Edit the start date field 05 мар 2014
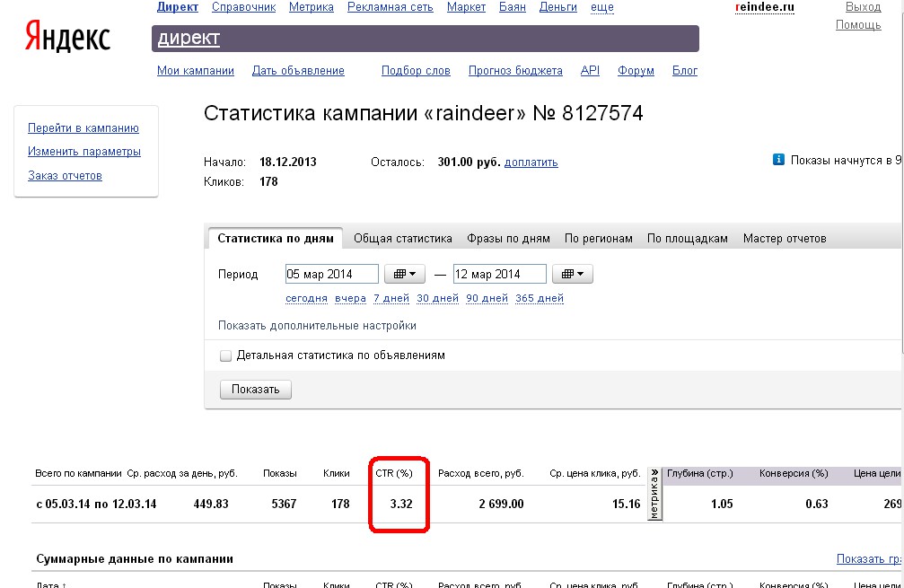 point(332,274)
